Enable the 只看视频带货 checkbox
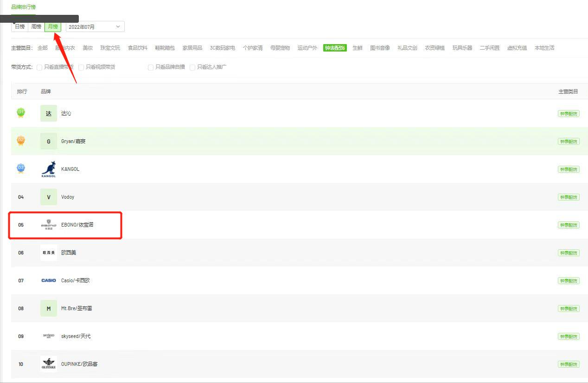Image resolution: width=588 pixels, height=383 pixels. pos(81,67)
